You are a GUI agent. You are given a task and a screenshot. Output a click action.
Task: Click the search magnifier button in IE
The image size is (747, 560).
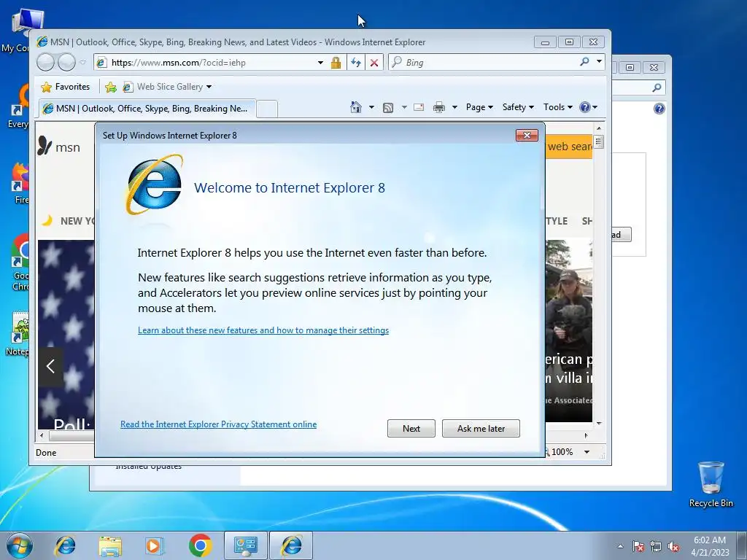pos(584,61)
